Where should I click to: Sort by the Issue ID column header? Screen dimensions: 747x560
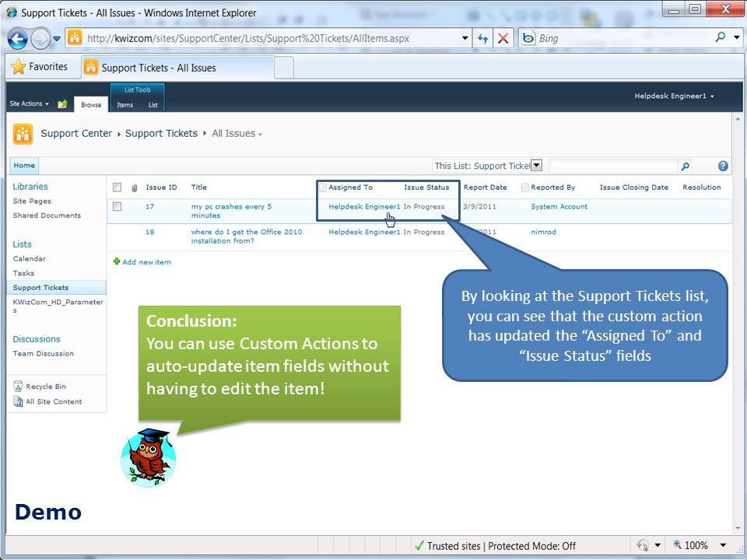pyautogui.click(x=161, y=187)
